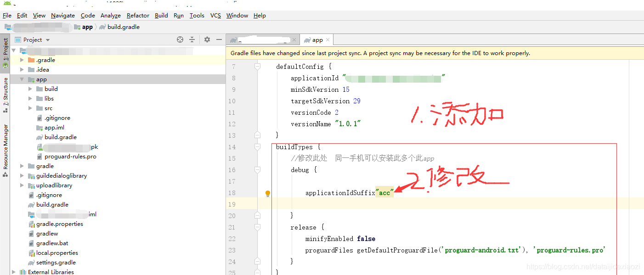This screenshot has height=275, width=644.
Task: Select gradle.properties file
Action: click(x=60, y=224)
